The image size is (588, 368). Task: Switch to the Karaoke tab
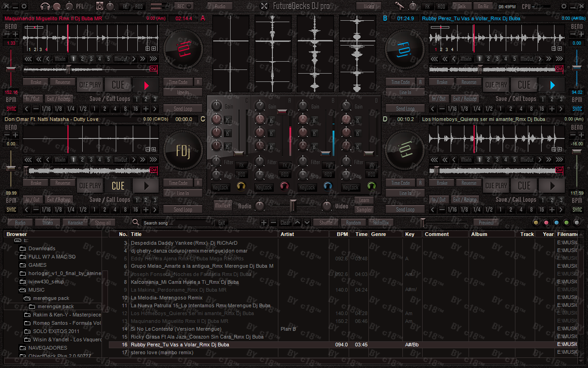click(75, 223)
